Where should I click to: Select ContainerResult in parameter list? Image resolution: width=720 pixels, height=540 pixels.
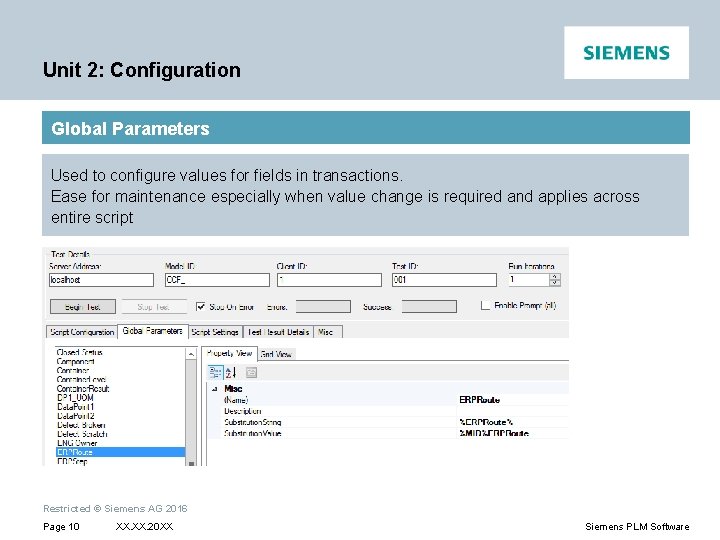pos(83,388)
